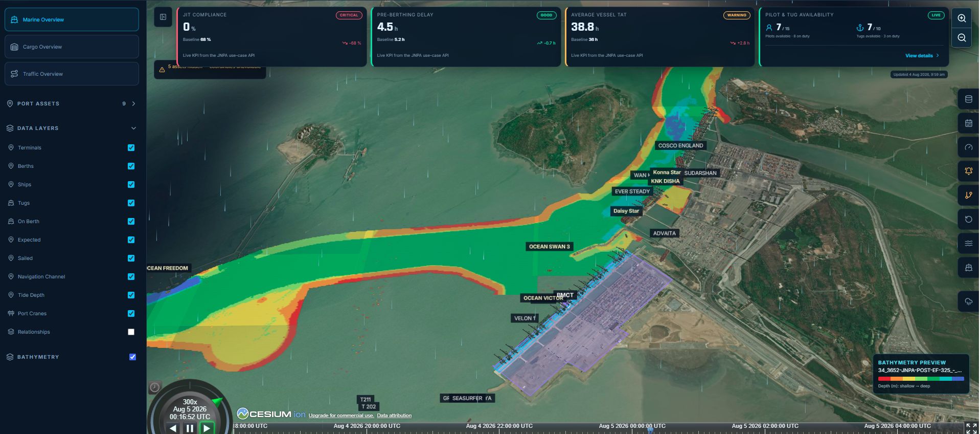The width and height of the screenshot is (980, 434).
Task: Uncheck the Port Cranes checkbox
Action: pos(131,313)
